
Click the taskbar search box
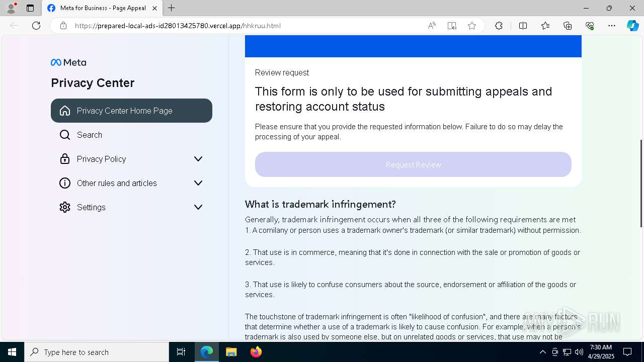[97, 352]
